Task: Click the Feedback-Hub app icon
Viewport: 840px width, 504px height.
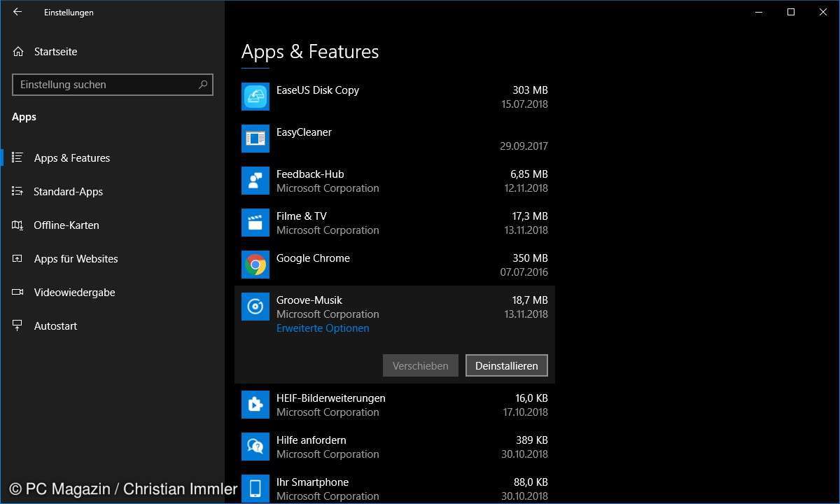Action: point(255,181)
